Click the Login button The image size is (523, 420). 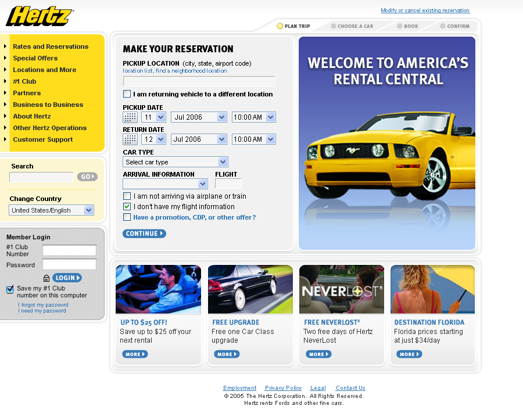[67, 278]
